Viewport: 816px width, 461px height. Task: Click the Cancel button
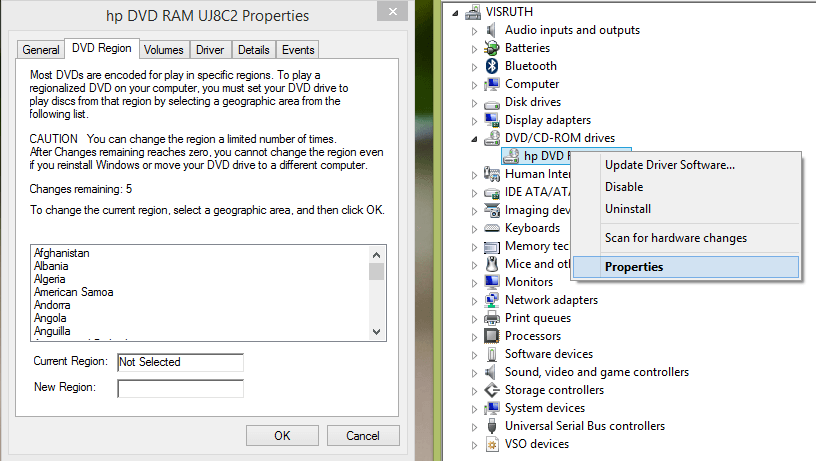tap(363, 436)
